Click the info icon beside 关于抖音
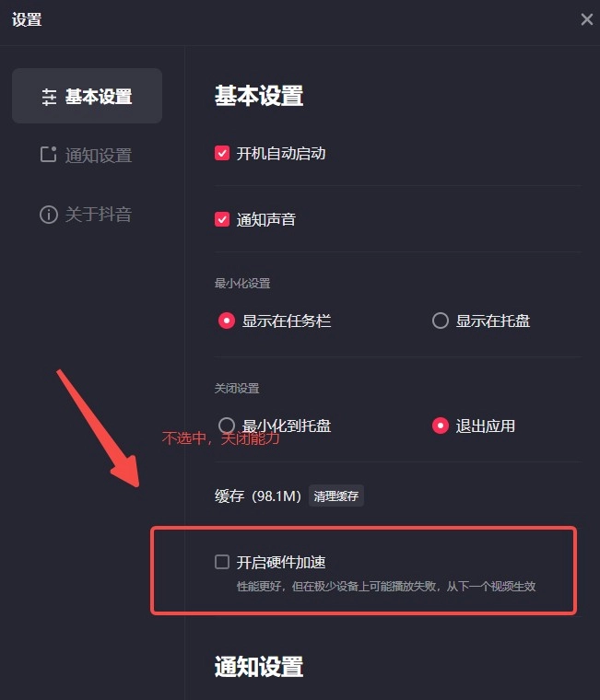Viewport: 600px width, 700px height. click(x=49, y=215)
